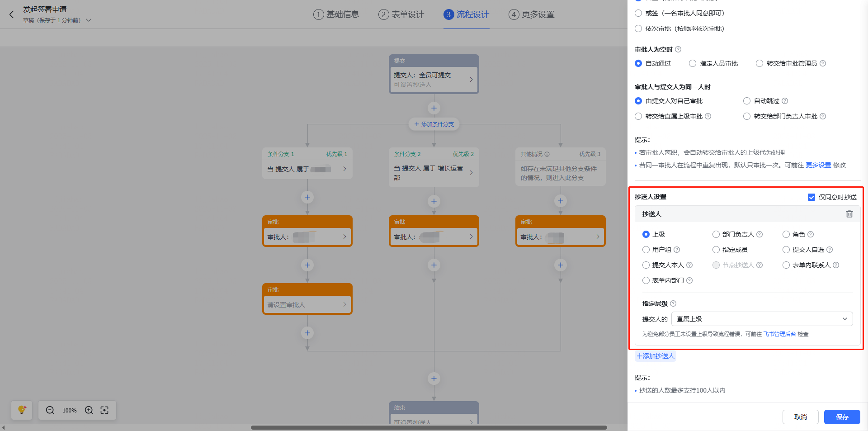868x431 pixels.
Task: Choose the 自动跳过 radio option
Action: click(x=747, y=101)
